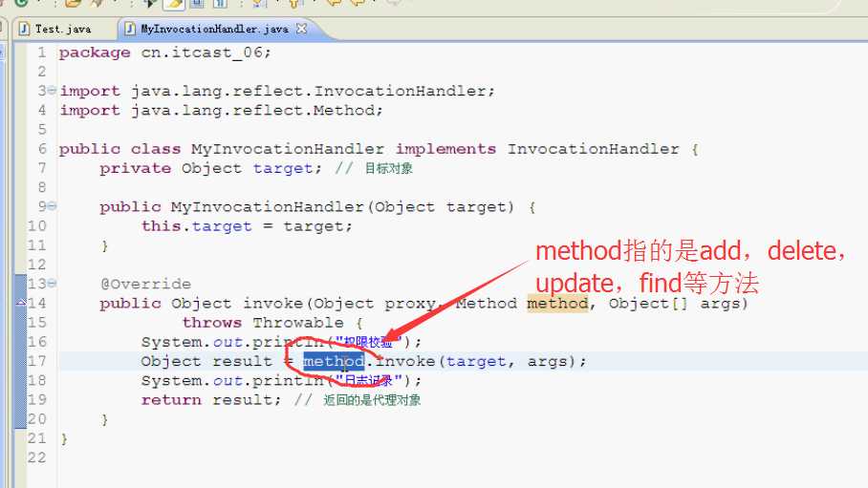
Task: Click 'InvocationHandler' interface name on line 6
Action: pos(593,149)
